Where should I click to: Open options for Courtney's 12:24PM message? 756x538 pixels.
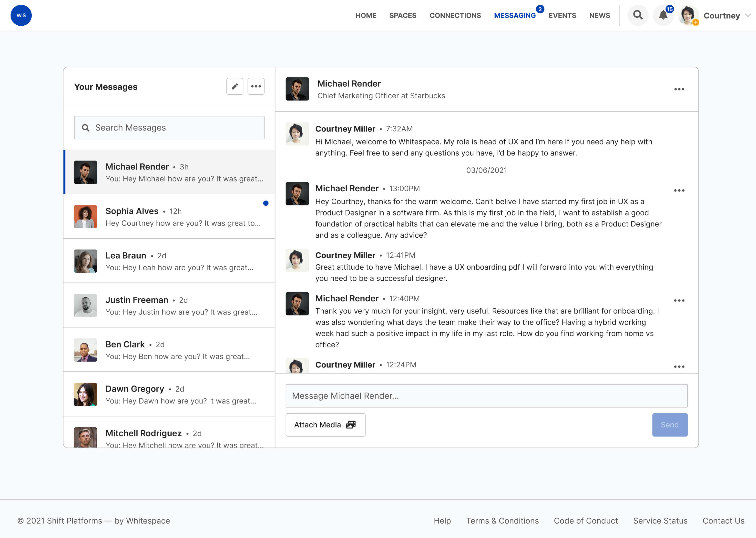(679, 366)
